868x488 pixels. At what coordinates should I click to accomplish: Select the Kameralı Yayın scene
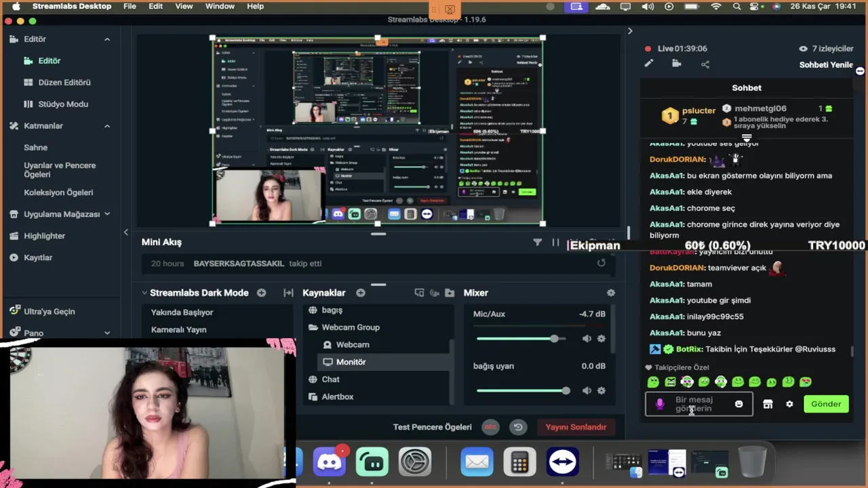[x=178, y=329]
